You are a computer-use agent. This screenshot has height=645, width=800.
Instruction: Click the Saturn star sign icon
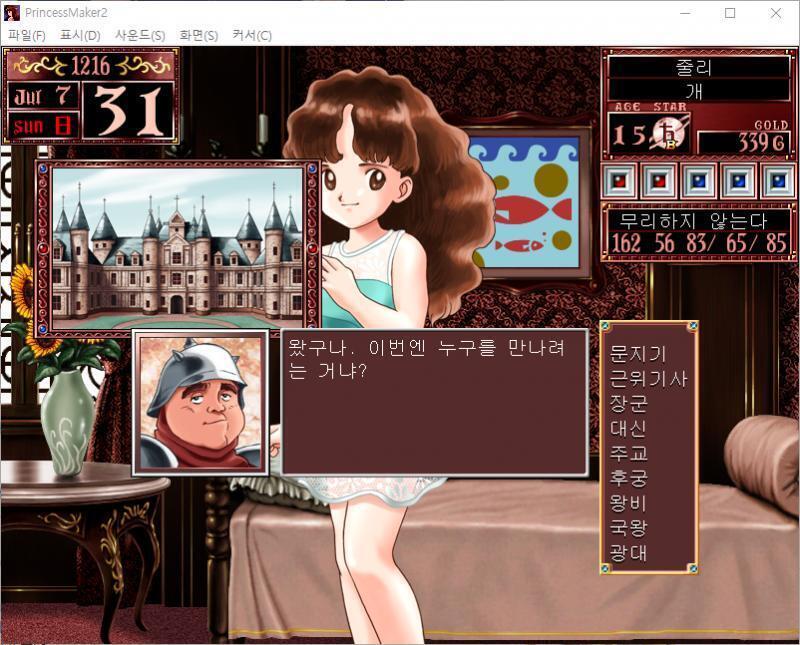(x=668, y=133)
